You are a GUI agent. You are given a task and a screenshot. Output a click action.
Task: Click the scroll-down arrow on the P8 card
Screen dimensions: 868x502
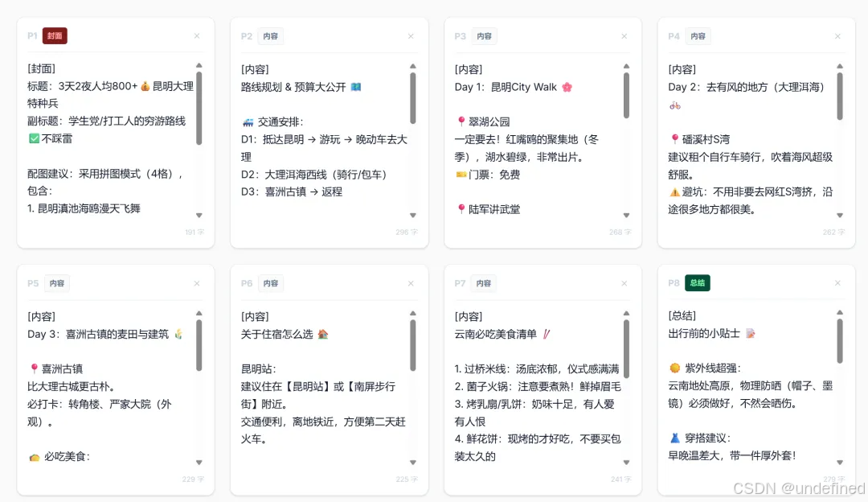click(840, 463)
